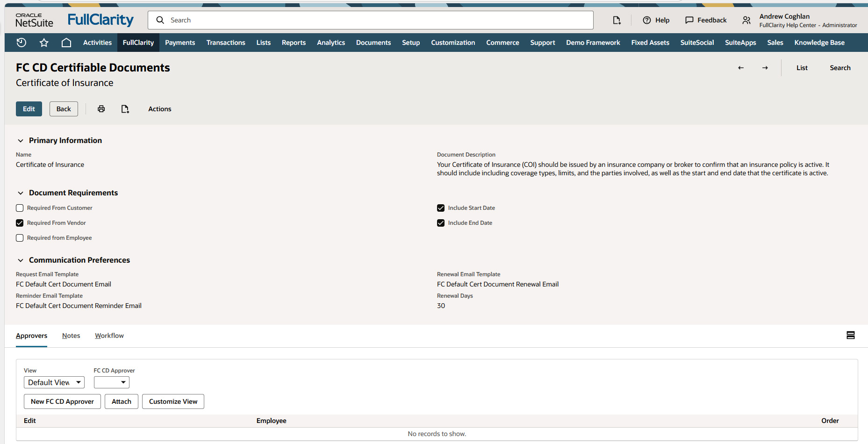The height and width of the screenshot is (444, 868).
Task: Collapse the Primary Information section
Action: 21,141
